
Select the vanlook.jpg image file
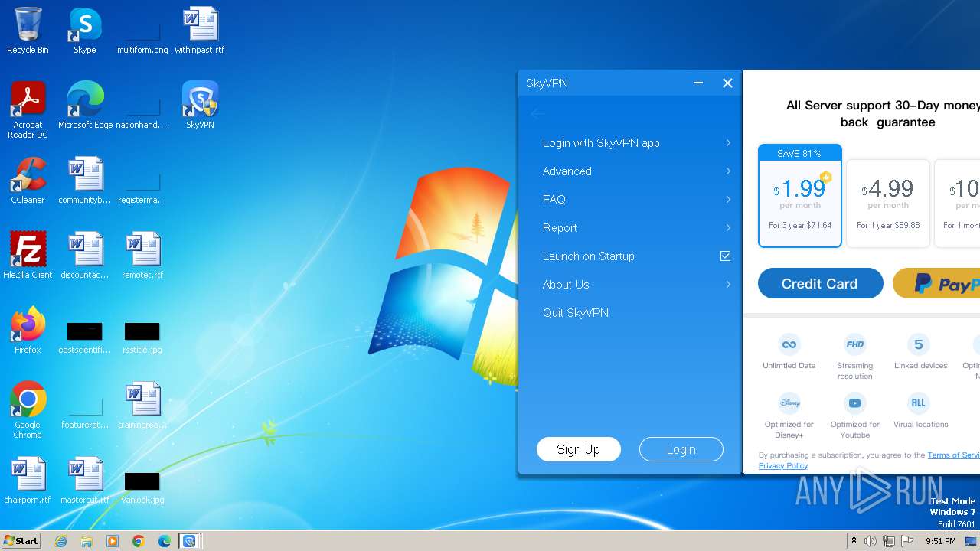[142, 487]
